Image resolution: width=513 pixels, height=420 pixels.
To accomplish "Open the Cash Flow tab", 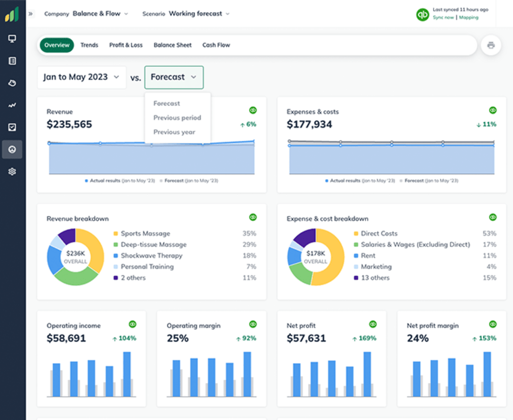I will point(216,45).
